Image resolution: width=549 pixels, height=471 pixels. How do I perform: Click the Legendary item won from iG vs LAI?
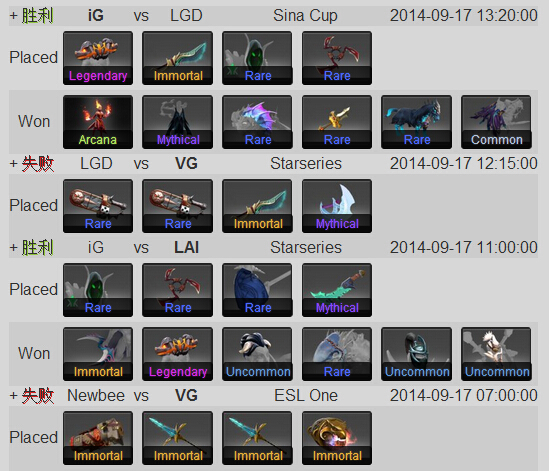178,354
